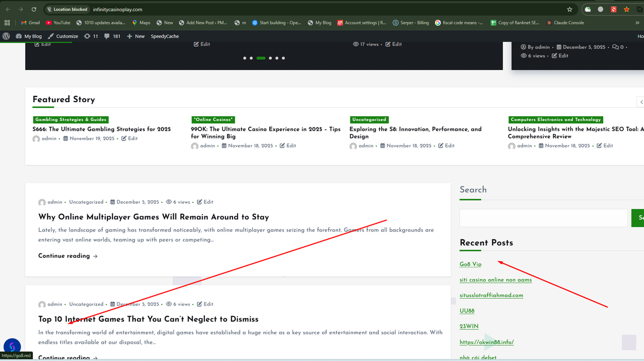
Task: Open the 99OK Ultimate Casino Experience post
Action: (266, 133)
